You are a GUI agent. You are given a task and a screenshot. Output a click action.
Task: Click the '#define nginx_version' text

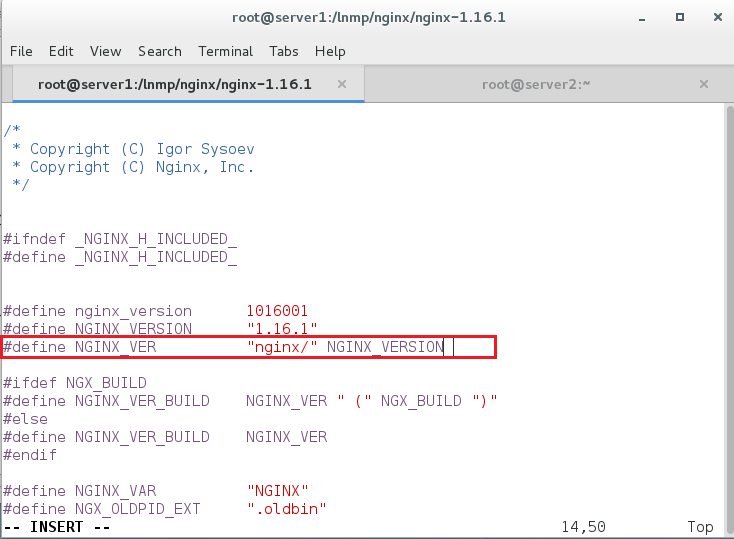pyautogui.click(x=97, y=311)
